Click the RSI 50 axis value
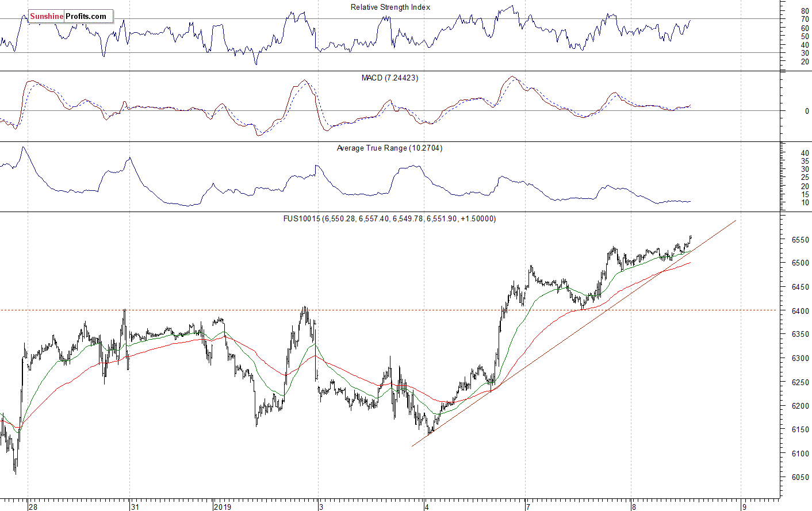This screenshot has height=511, width=812. 805,36
